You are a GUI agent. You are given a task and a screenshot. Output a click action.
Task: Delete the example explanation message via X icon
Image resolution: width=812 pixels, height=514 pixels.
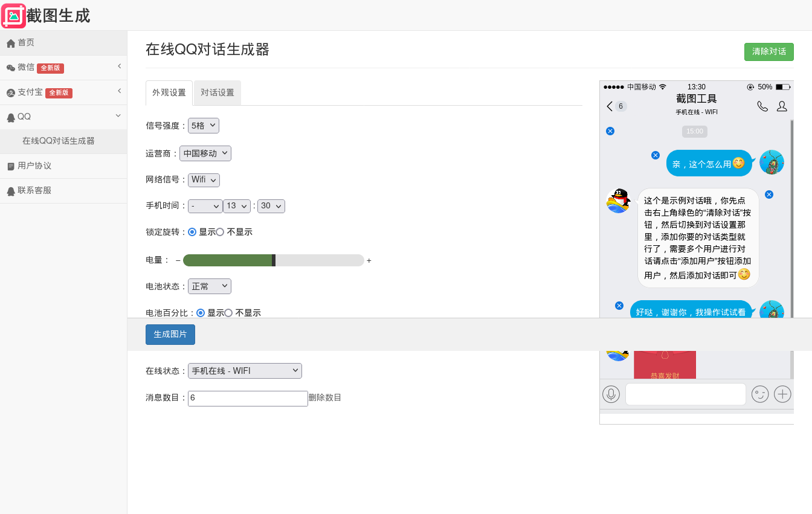coord(769,194)
